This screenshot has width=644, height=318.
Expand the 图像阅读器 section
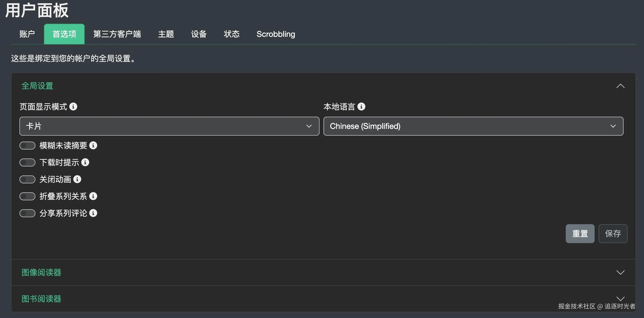(x=620, y=272)
